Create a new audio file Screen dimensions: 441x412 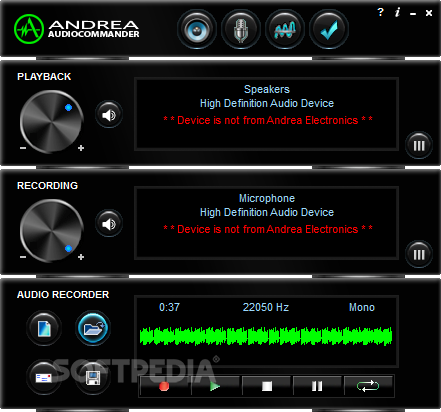pos(44,328)
